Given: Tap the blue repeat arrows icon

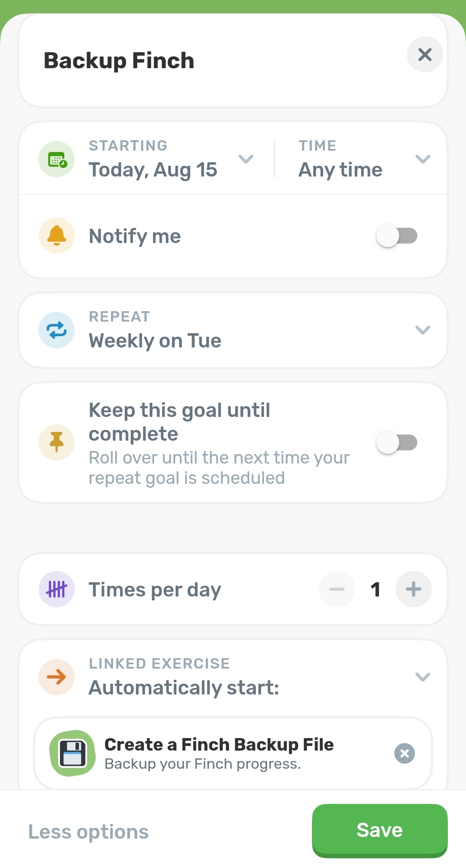Looking at the screenshot, I should point(57,330).
